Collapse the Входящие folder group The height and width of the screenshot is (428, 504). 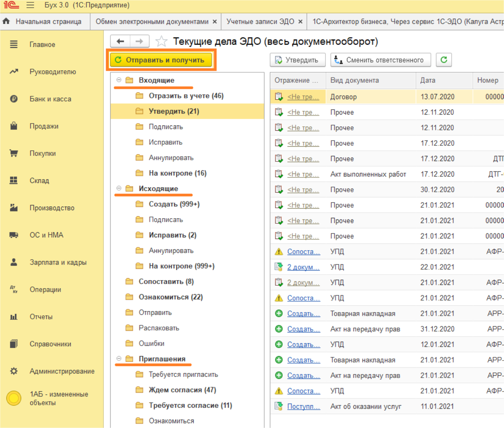119,80
